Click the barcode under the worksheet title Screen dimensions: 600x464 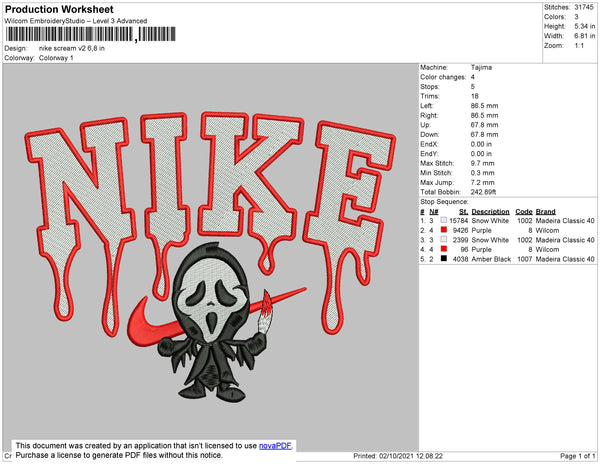point(91,34)
